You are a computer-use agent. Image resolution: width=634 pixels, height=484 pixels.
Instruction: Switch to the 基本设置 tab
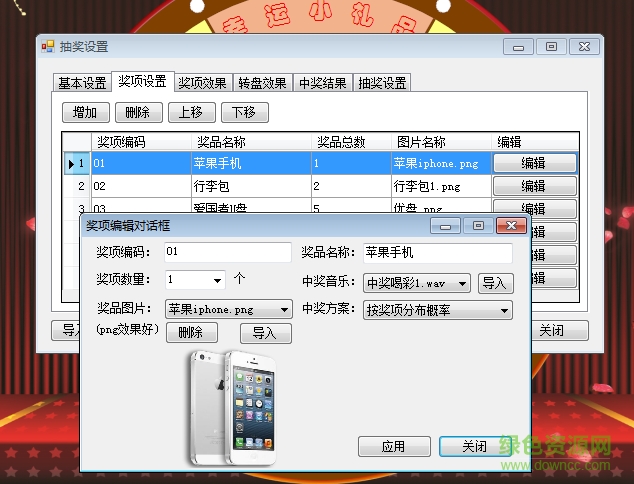(82, 83)
